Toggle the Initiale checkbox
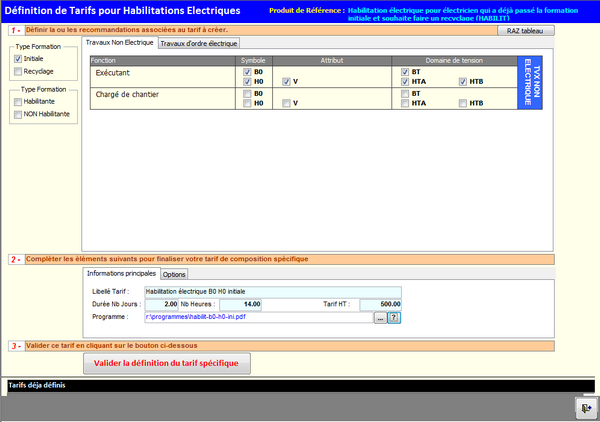Viewport: 600px width, 422px height. [19, 59]
